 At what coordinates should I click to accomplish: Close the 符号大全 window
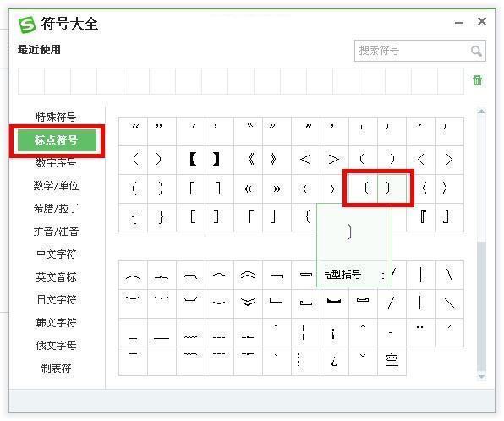pyautogui.click(x=481, y=21)
